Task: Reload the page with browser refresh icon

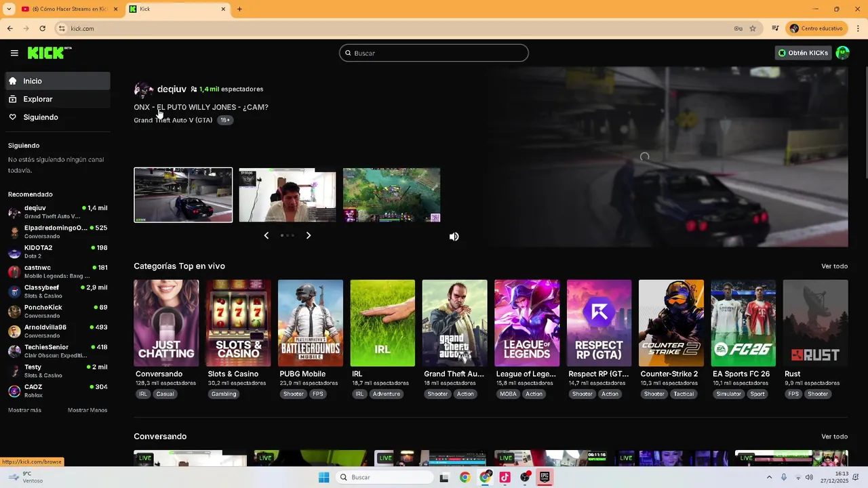Action: pos(42,28)
